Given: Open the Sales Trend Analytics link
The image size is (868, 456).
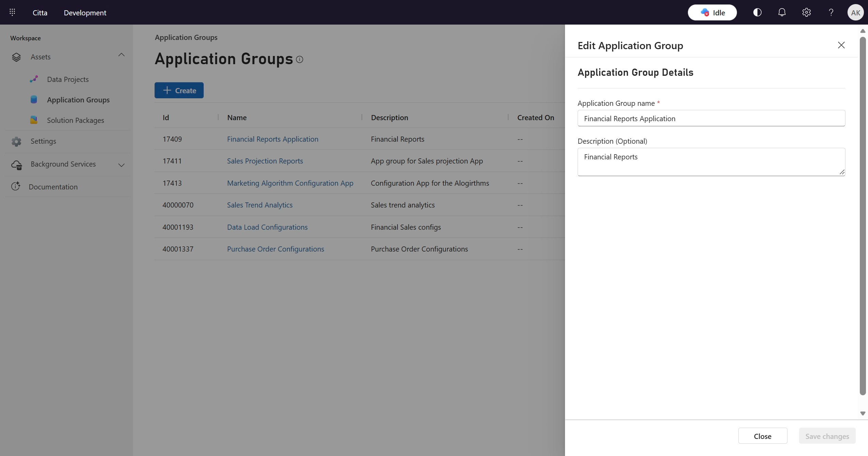Looking at the screenshot, I should click(x=260, y=205).
